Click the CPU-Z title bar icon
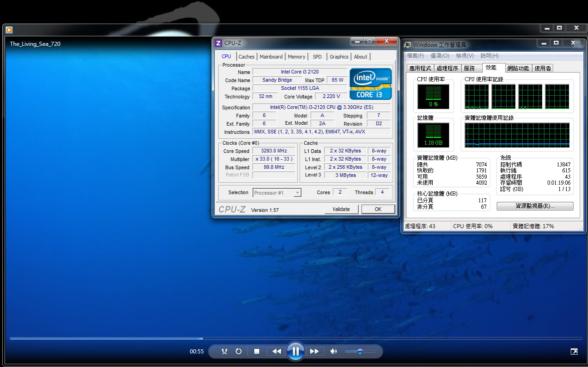This screenshot has height=367, width=588. click(218, 43)
